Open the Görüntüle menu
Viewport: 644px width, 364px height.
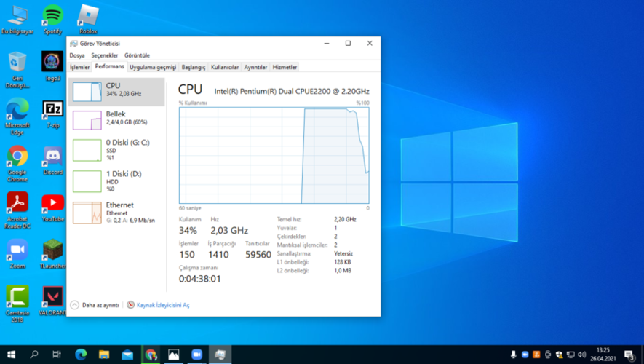tap(138, 55)
